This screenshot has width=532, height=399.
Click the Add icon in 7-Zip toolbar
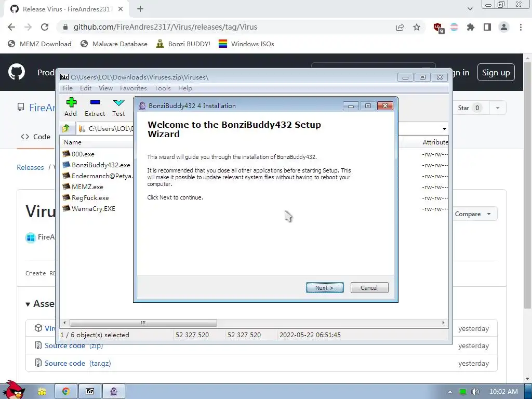71,107
